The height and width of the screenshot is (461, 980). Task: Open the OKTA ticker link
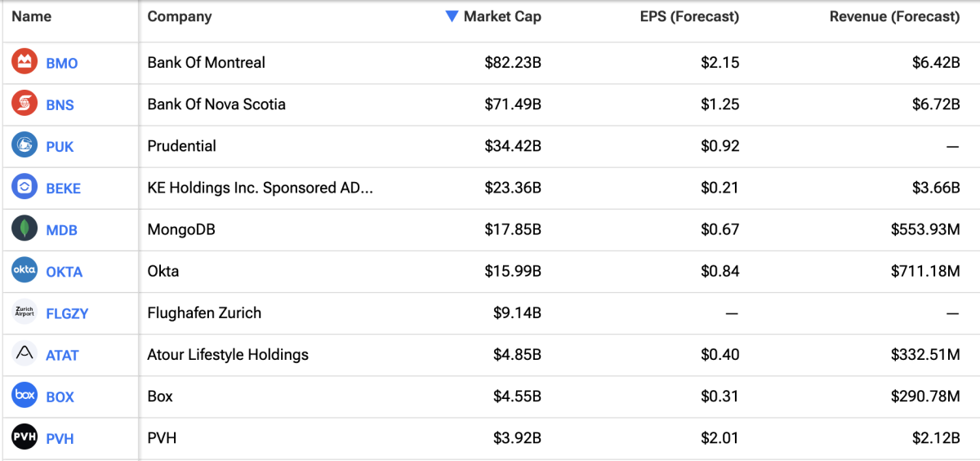coord(65,272)
